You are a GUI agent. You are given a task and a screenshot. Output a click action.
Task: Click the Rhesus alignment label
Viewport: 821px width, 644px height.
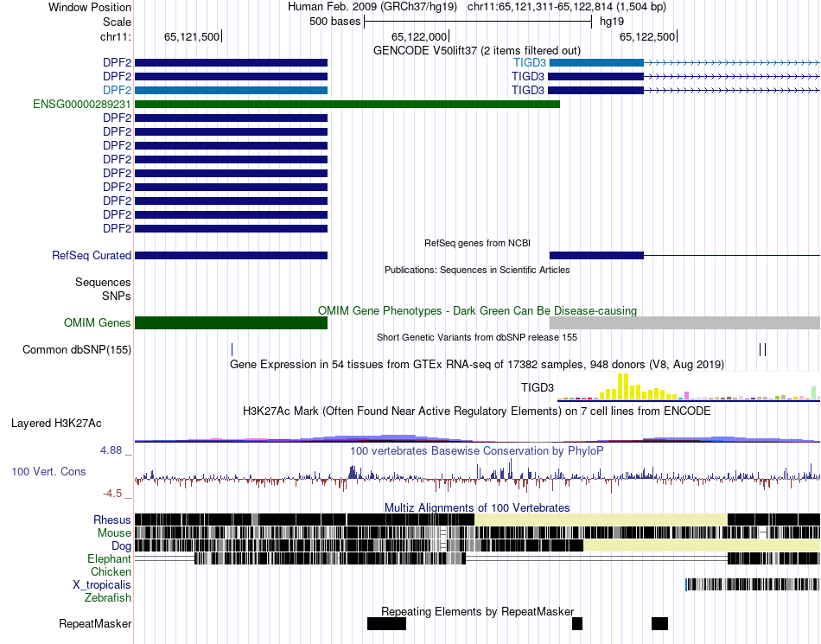point(112,520)
